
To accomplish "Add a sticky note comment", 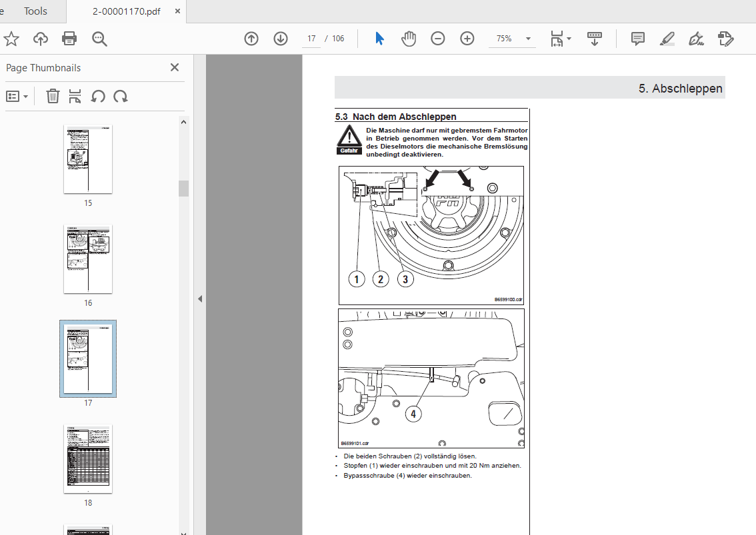I will coord(638,39).
